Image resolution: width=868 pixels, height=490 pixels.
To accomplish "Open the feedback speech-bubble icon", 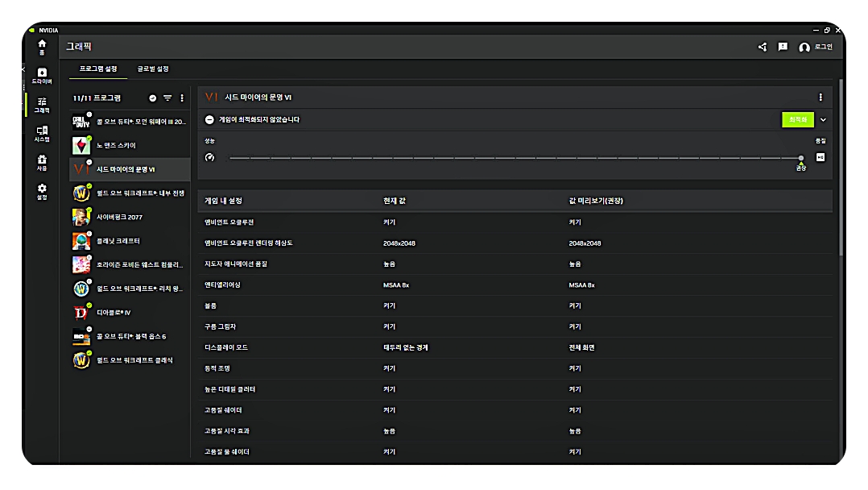I will pyautogui.click(x=783, y=47).
